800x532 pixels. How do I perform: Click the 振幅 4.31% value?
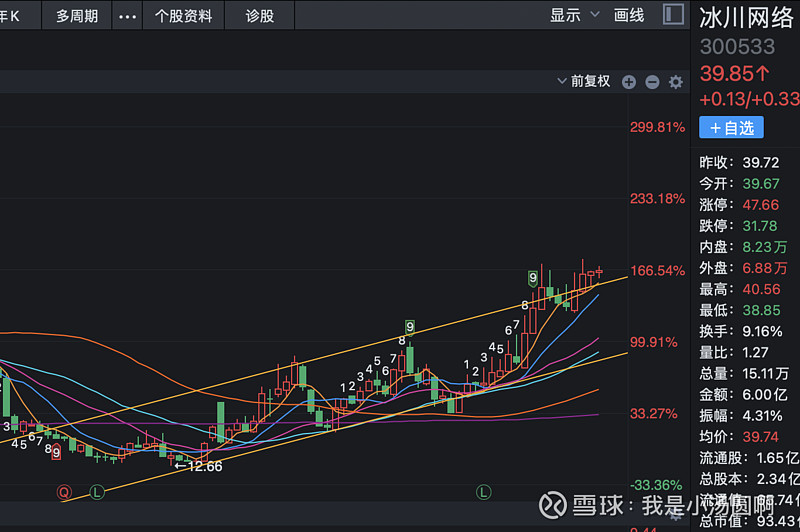762,416
